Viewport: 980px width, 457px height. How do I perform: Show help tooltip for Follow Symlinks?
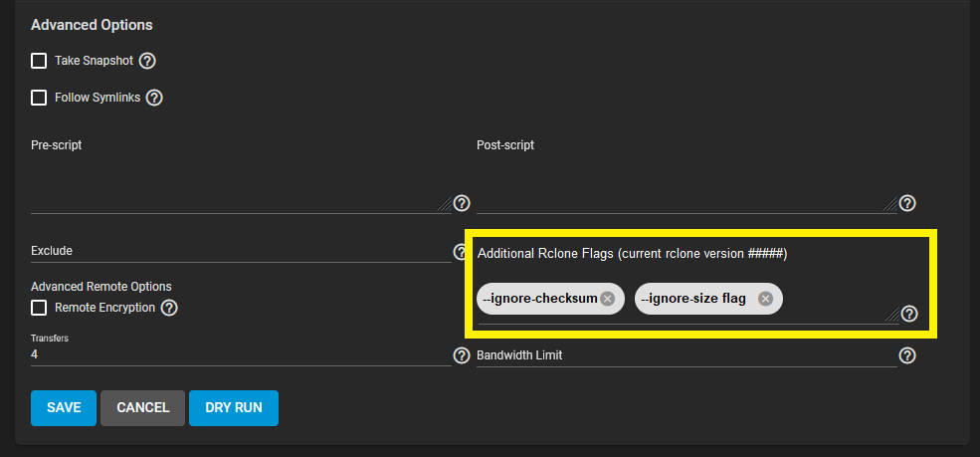coord(154,98)
